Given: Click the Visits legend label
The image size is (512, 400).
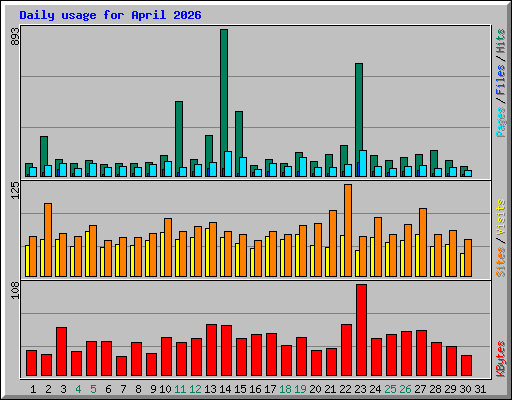Looking at the screenshot, I should click(500, 218).
